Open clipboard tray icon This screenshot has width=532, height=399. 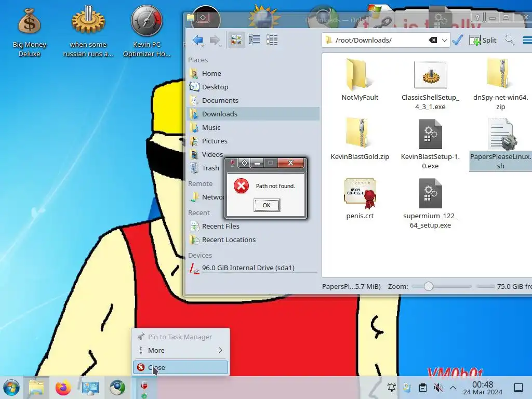click(423, 388)
